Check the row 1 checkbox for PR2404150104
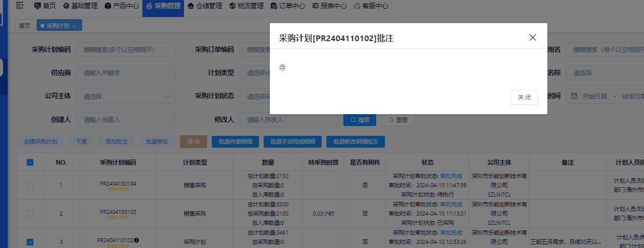 (30, 185)
